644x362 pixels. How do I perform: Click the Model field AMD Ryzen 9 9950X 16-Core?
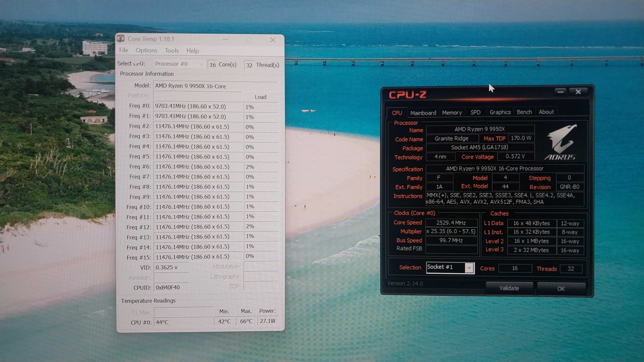(x=215, y=86)
